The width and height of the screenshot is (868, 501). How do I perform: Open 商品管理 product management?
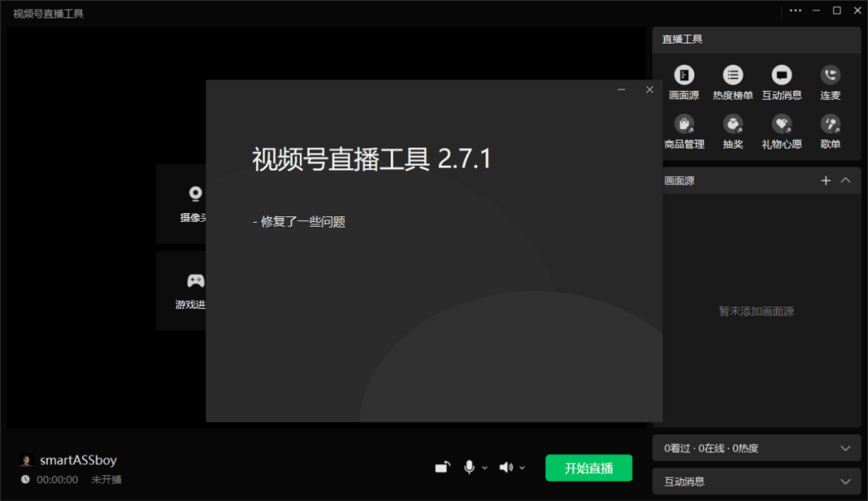[x=684, y=125]
